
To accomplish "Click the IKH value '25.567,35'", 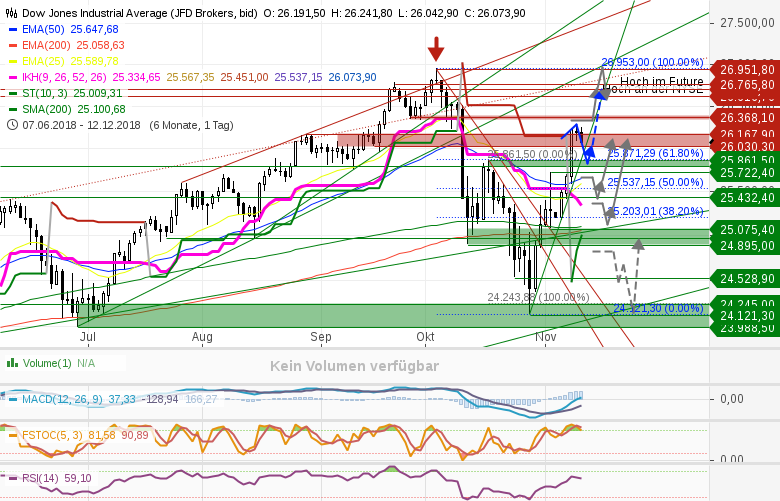I will (191, 77).
